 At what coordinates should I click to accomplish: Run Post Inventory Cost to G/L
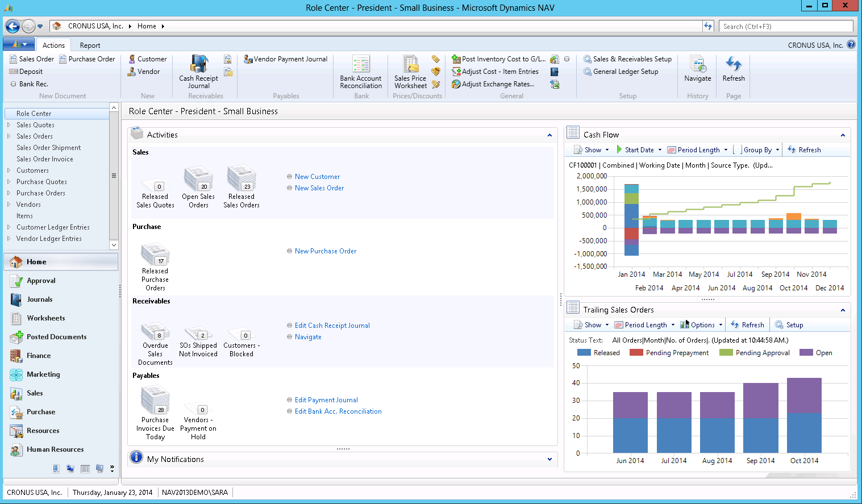click(x=498, y=59)
